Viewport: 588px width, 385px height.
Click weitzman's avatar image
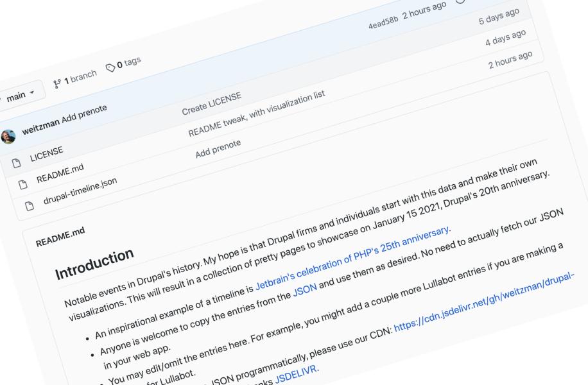click(8, 137)
